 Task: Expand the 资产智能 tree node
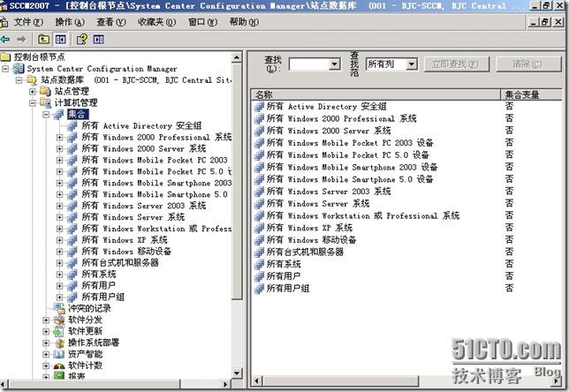coord(46,354)
